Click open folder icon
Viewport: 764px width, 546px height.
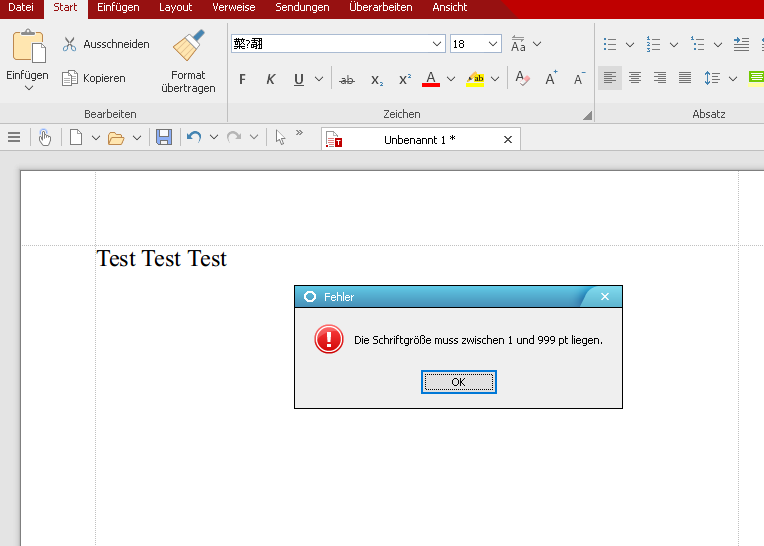[116, 138]
